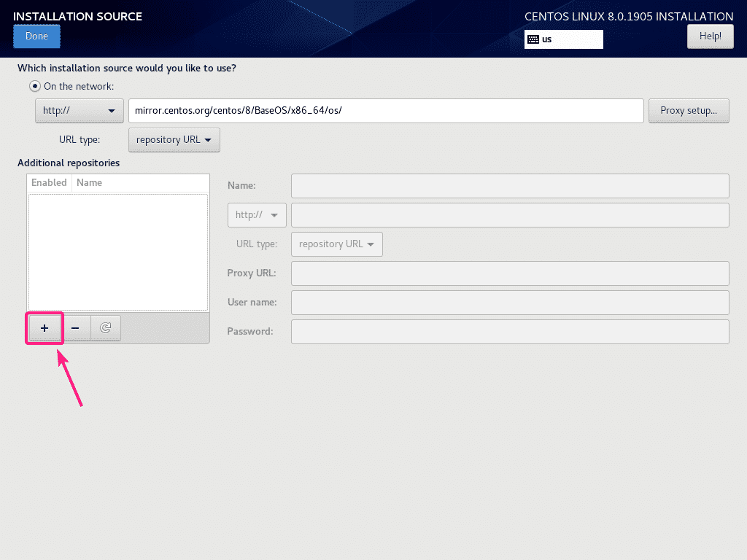Click the repository Name input field
The width and height of the screenshot is (747, 560).
[510, 186]
